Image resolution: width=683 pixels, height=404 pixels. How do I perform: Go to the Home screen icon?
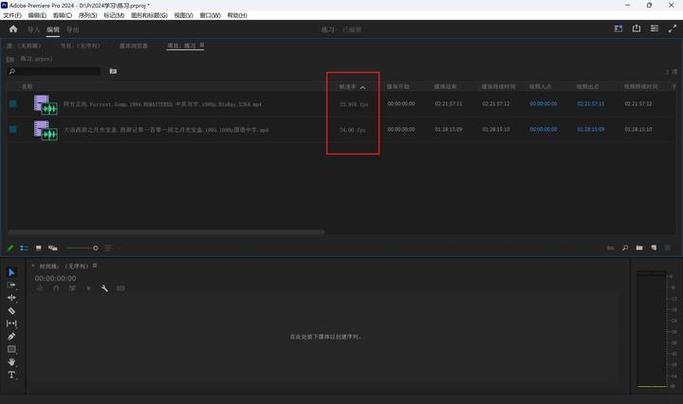tap(13, 29)
